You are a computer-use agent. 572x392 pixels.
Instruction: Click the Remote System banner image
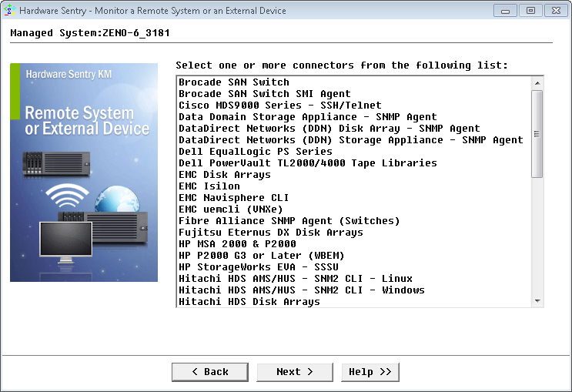83,173
